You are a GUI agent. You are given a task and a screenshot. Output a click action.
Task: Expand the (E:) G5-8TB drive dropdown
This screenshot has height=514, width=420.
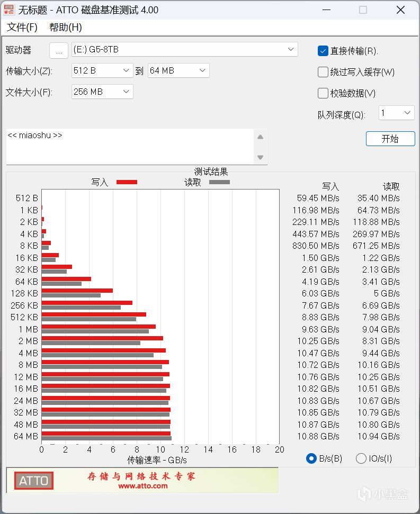pos(185,50)
